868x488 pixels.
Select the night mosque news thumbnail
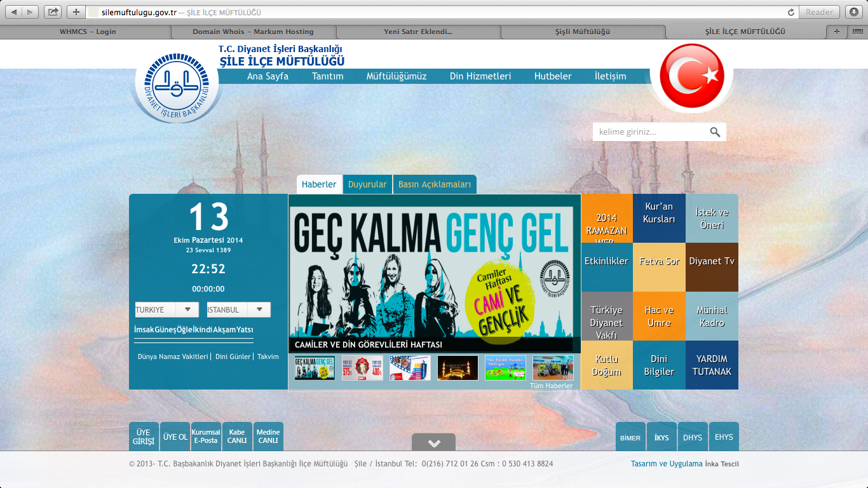(x=458, y=368)
